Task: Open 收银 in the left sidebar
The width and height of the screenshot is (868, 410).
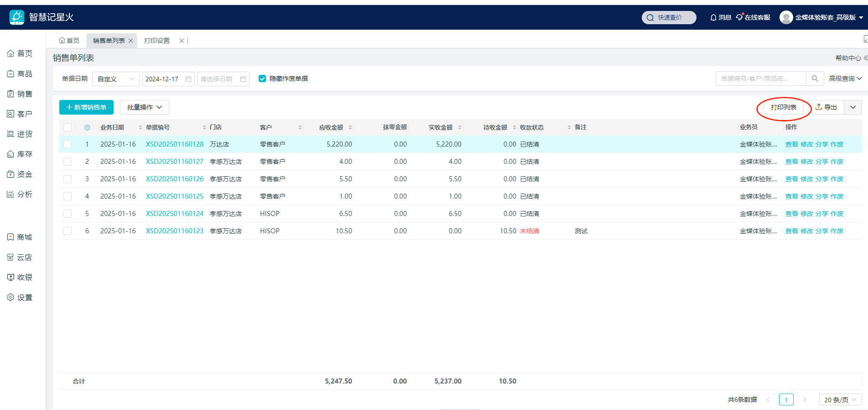Action: pos(20,277)
